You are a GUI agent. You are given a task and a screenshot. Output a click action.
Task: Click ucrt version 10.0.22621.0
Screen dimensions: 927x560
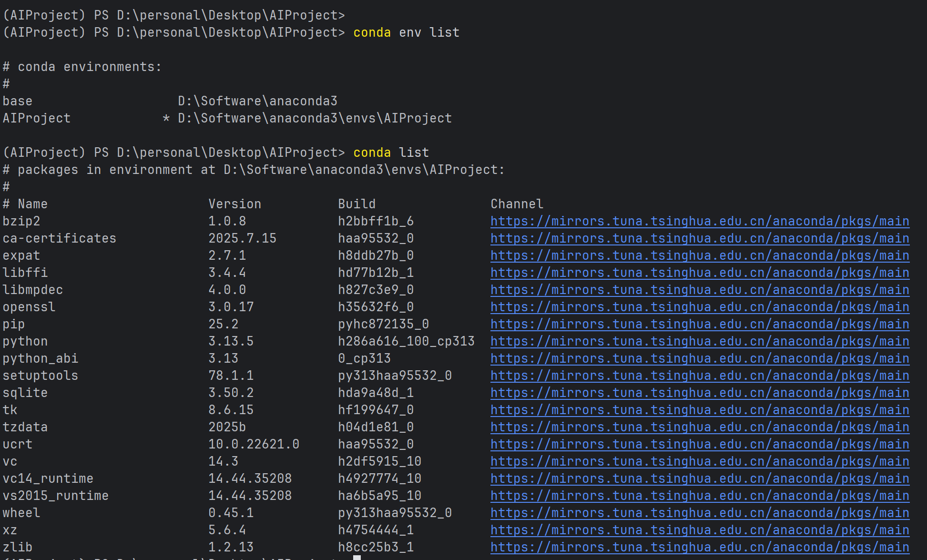click(x=254, y=444)
